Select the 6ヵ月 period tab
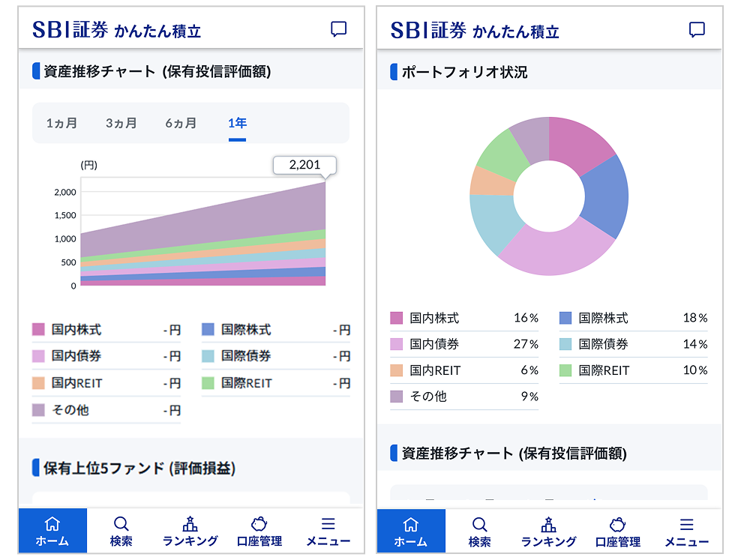Image resolution: width=741 pixels, height=560 pixels. (x=181, y=123)
